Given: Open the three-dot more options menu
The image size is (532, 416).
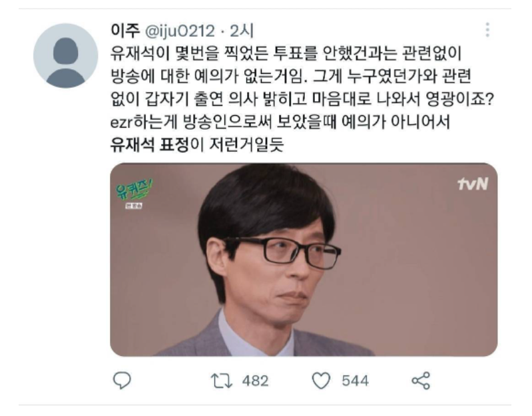Looking at the screenshot, I should [x=487, y=30].
